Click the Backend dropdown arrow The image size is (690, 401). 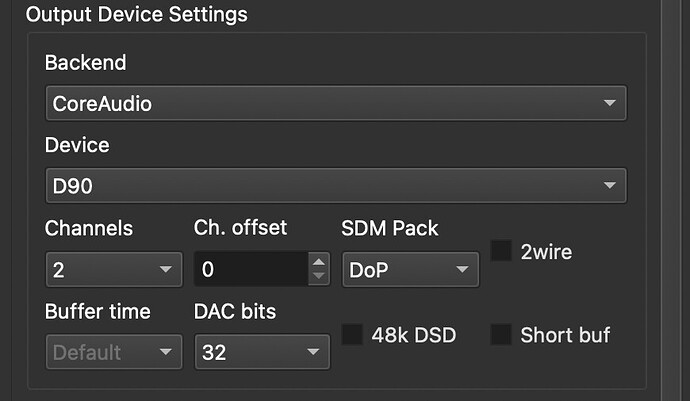tap(609, 103)
